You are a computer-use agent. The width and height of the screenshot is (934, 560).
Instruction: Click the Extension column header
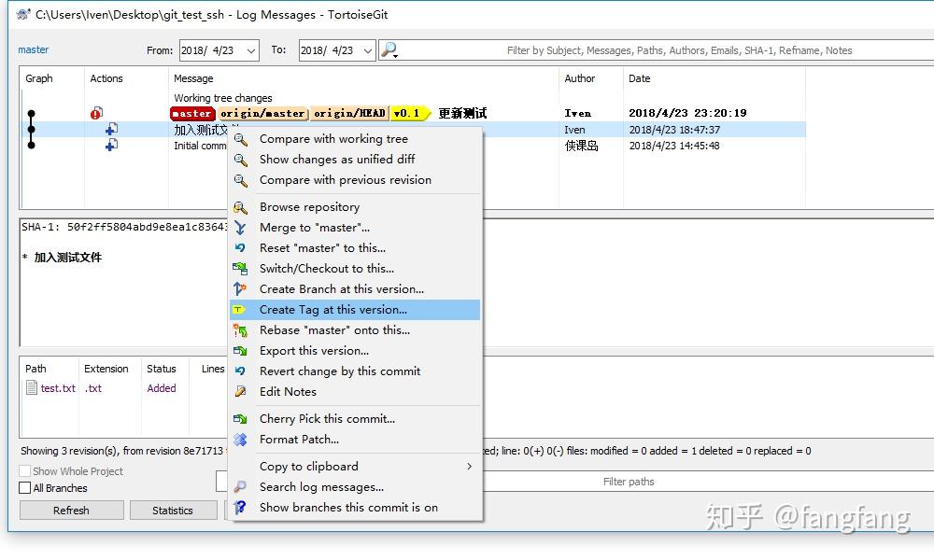(x=106, y=369)
